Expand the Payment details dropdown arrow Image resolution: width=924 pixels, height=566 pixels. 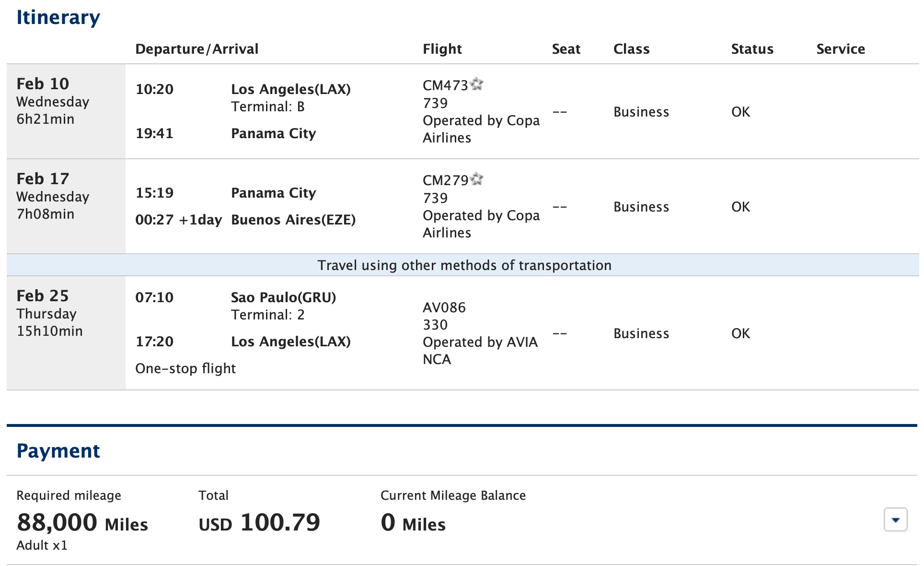tap(896, 519)
